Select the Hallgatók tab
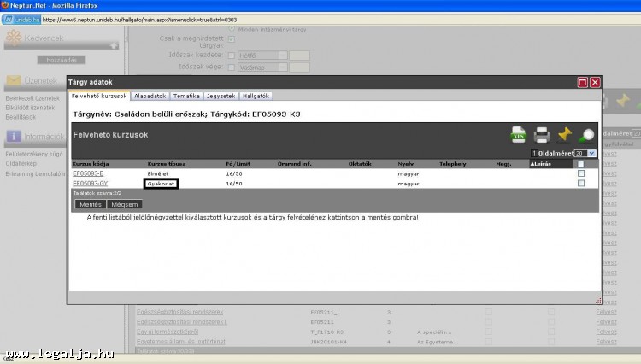Screen dimensions: 641x364 coord(256,96)
